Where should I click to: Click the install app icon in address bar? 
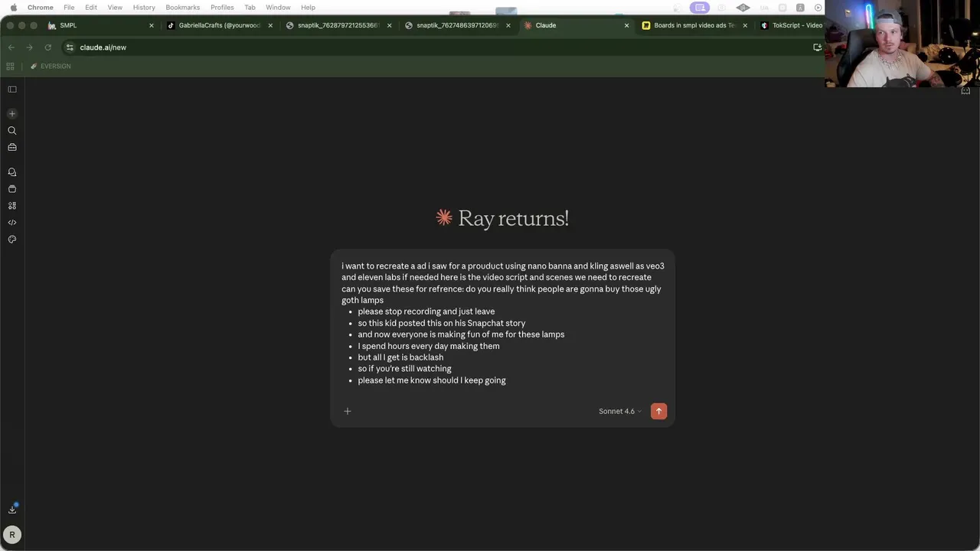(x=817, y=47)
